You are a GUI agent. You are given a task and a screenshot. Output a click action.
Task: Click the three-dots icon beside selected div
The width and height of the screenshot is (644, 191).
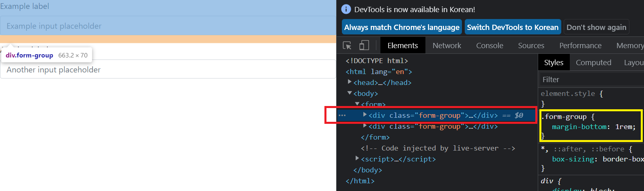[x=342, y=115]
